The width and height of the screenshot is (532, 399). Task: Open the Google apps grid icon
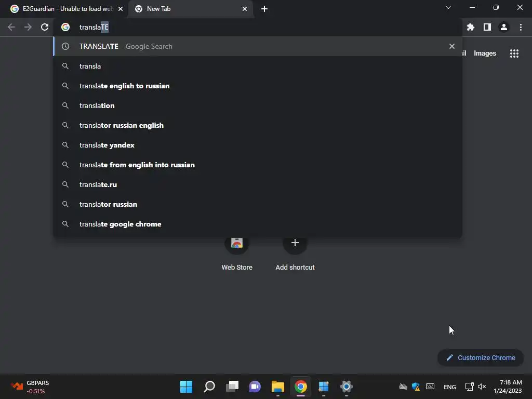[514, 54]
